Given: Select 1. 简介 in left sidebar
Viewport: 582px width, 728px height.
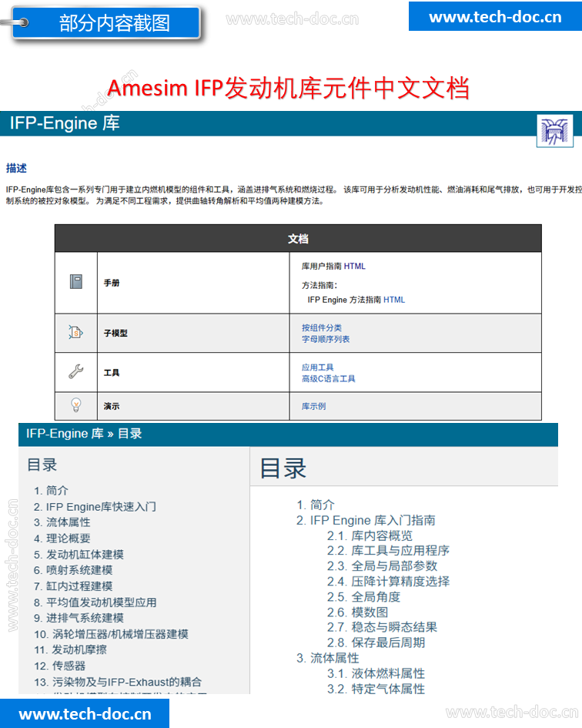Looking at the screenshot, I should 51,490.
